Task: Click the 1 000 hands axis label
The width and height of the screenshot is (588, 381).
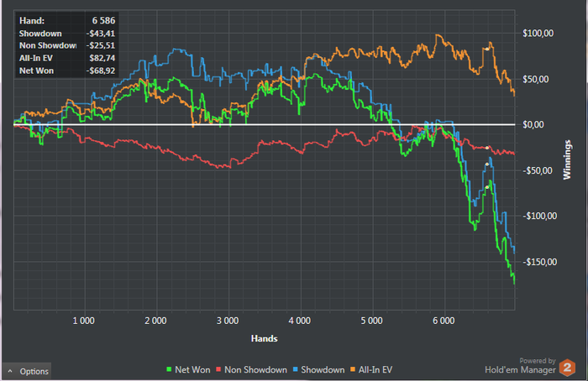Action: point(84,321)
